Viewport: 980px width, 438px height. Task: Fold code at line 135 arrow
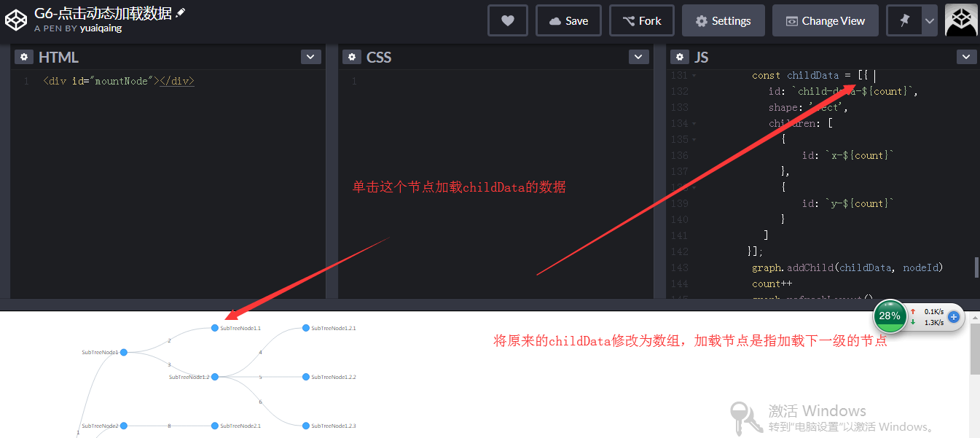pos(694,140)
